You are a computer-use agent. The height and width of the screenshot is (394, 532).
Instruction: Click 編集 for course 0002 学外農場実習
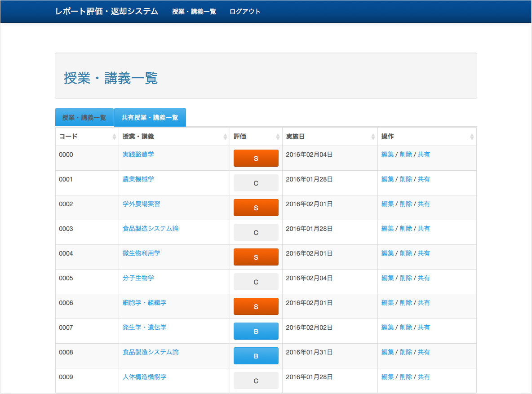coord(387,204)
